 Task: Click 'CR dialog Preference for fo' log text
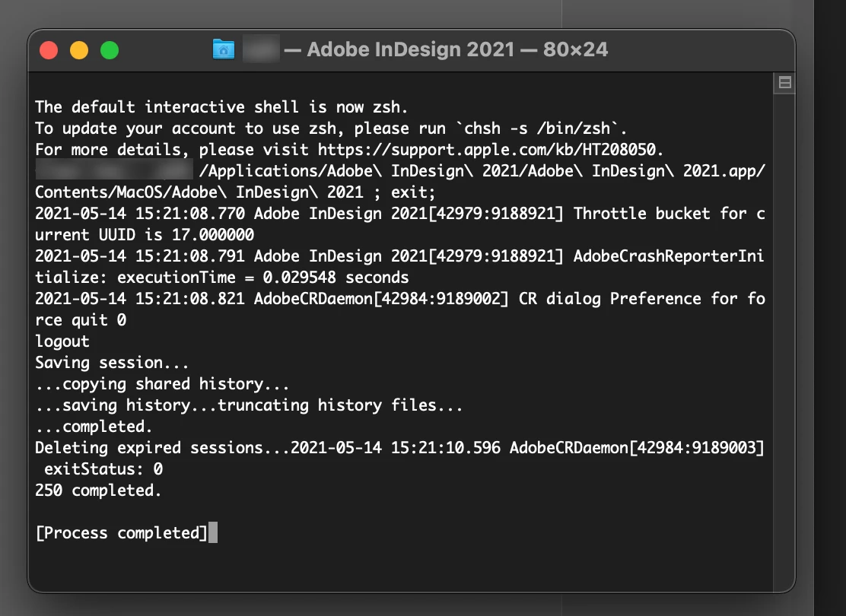[x=641, y=299]
